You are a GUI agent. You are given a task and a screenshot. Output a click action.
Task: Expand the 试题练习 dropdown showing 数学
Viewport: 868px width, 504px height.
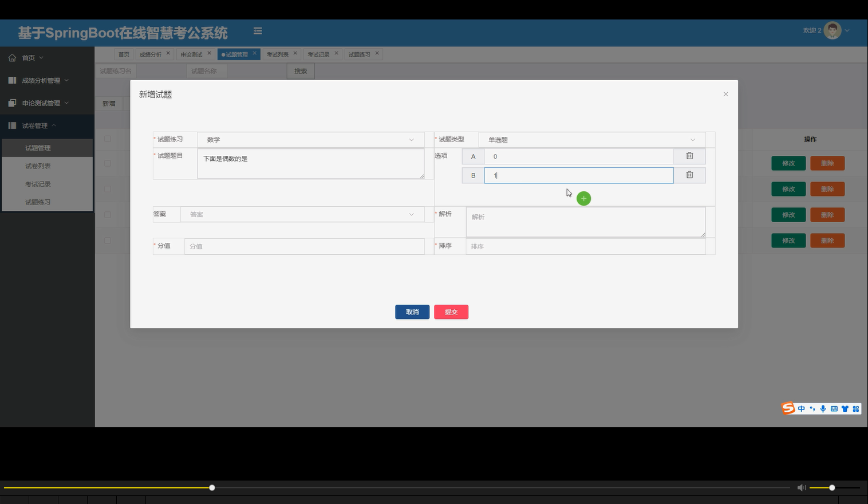[x=311, y=139]
